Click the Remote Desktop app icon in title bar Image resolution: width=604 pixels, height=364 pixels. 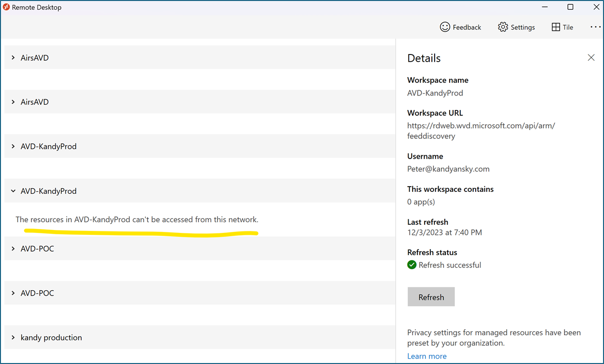(6, 7)
